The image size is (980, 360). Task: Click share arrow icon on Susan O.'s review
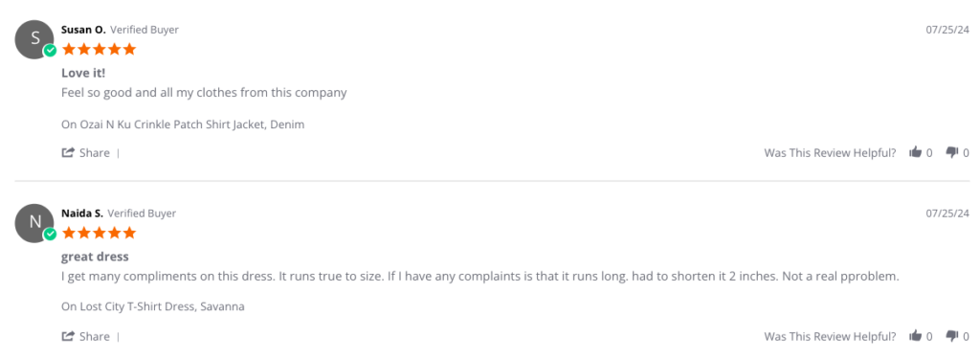68,152
